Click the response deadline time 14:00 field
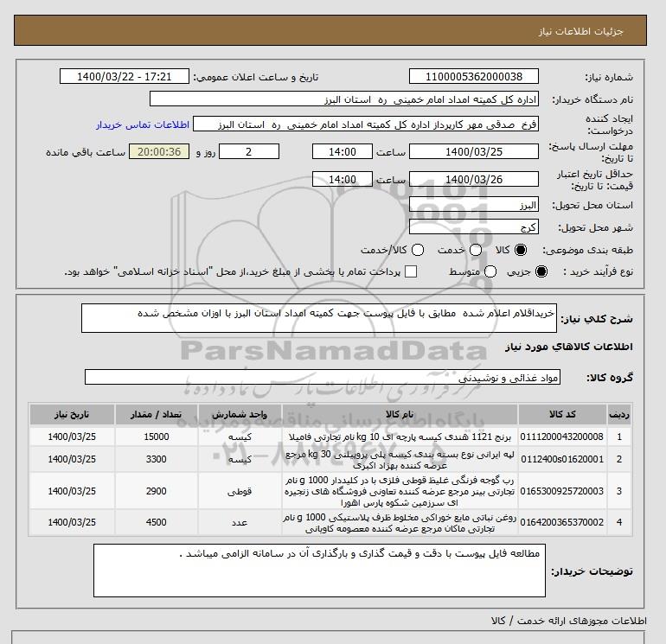The width and height of the screenshot is (666, 644). click(343, 151)
